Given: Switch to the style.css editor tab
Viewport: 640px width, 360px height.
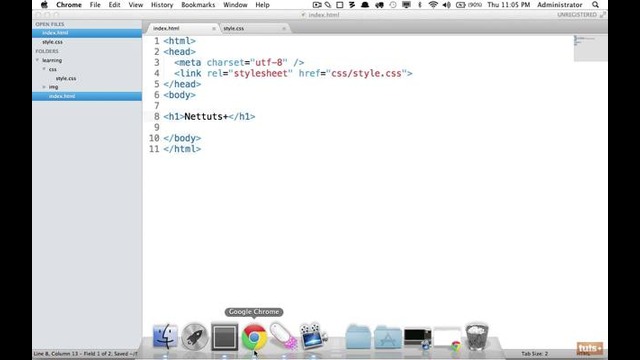Looking at the screenshot, I should 253,28.
